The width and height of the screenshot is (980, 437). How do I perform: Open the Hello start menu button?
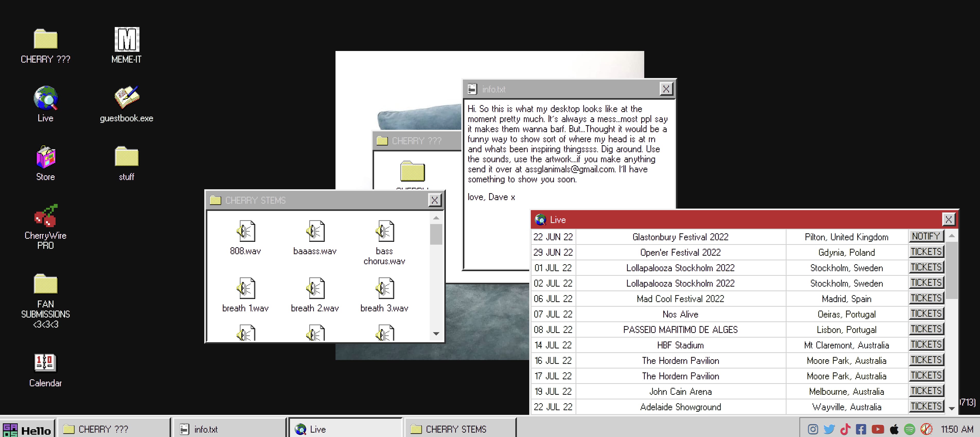click(27, 429)
